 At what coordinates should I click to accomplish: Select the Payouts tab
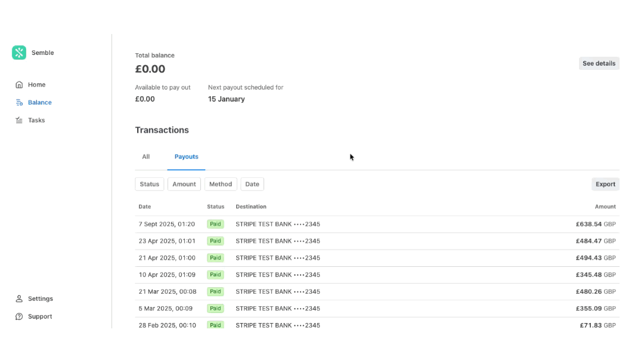coord(186,156)
